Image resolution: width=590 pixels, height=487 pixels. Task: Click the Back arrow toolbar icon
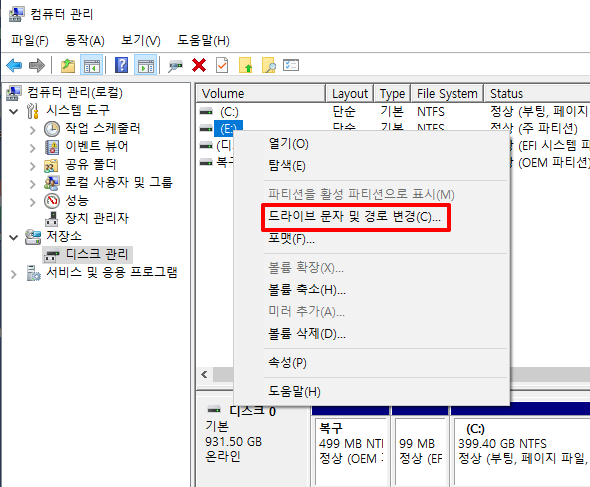[14, 65]
